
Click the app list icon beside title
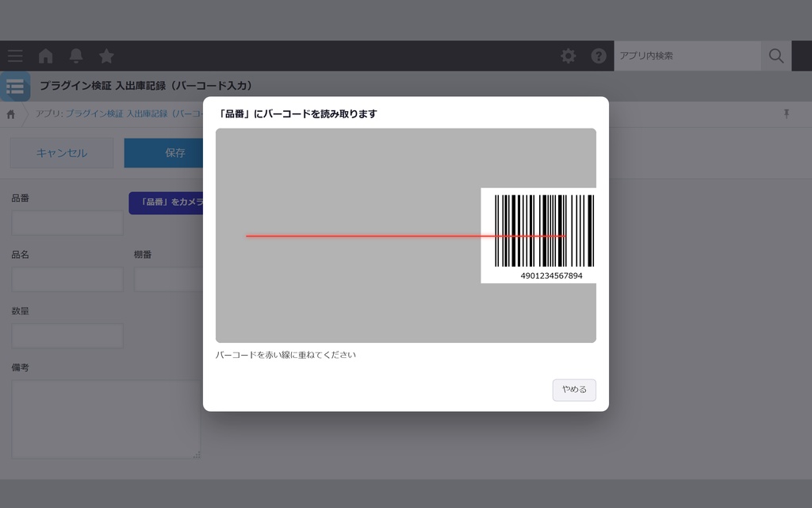coord(15,87)
